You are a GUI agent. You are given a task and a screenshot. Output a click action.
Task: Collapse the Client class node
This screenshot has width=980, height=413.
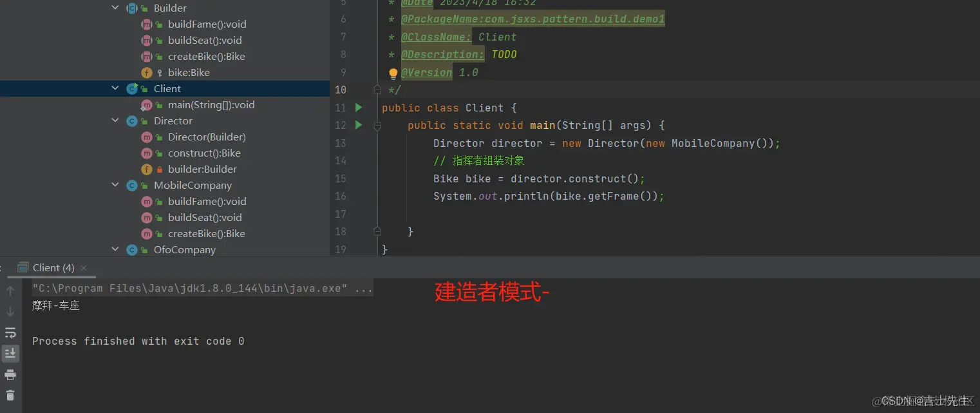click(115, 88)
